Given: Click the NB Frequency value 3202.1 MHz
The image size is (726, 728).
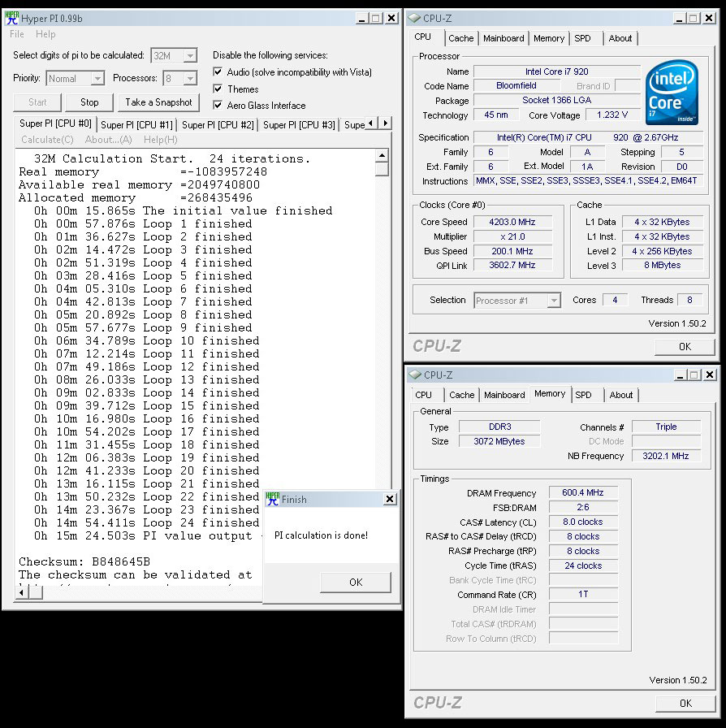Looking at the screenshot, I should click(666, 456).
